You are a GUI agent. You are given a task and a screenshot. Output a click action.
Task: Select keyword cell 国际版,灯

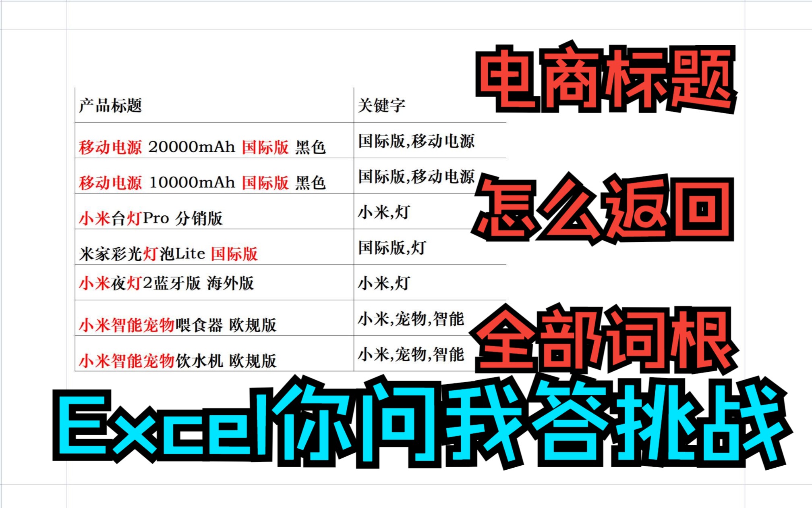tap(430, 247)
